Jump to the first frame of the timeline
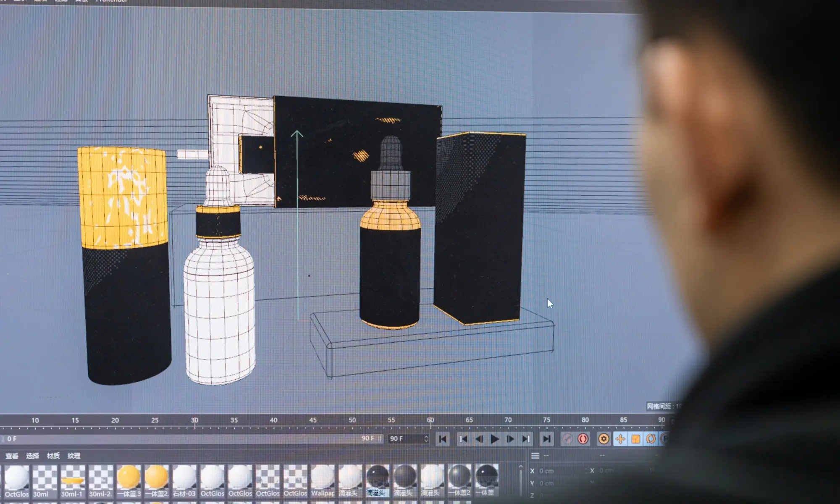This screenshot has width=840, height=504. pos(443,438)
